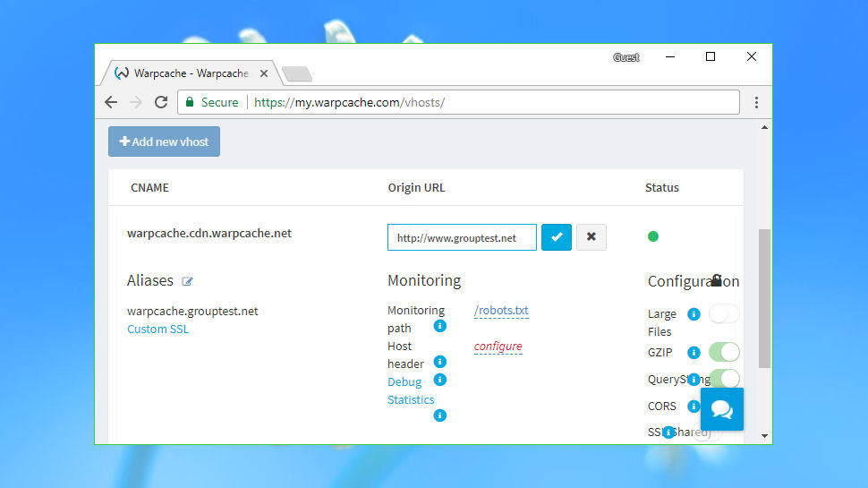Disable the GZIP toggle
The height and width of the screenshot is (488, 868).
click(x=724, y=352)
